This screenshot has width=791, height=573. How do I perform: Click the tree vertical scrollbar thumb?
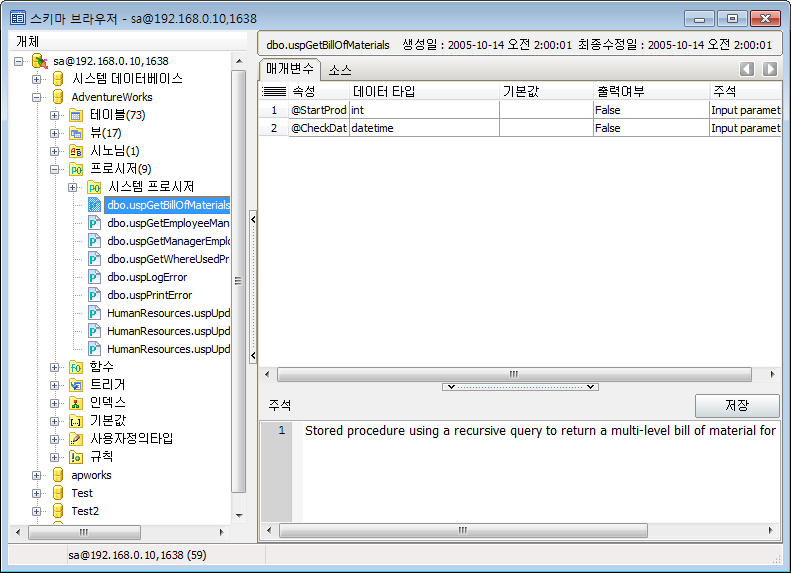[238, 281]
